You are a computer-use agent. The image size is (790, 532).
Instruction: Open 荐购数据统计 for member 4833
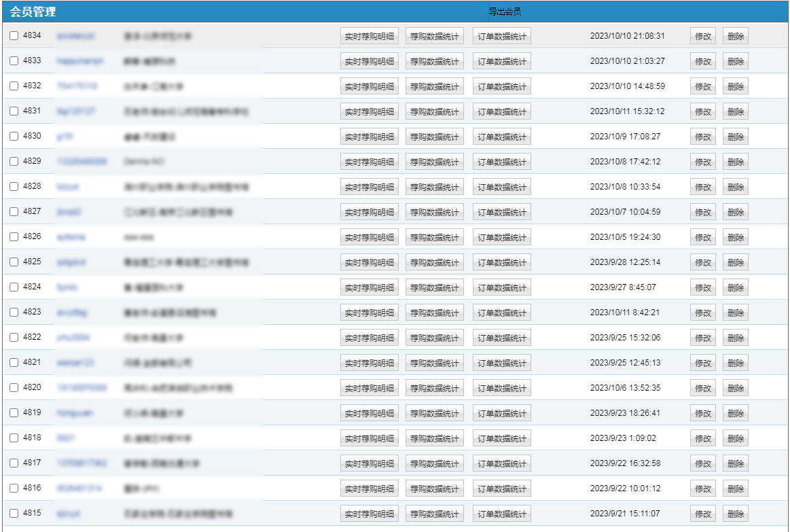pos(435,62)
